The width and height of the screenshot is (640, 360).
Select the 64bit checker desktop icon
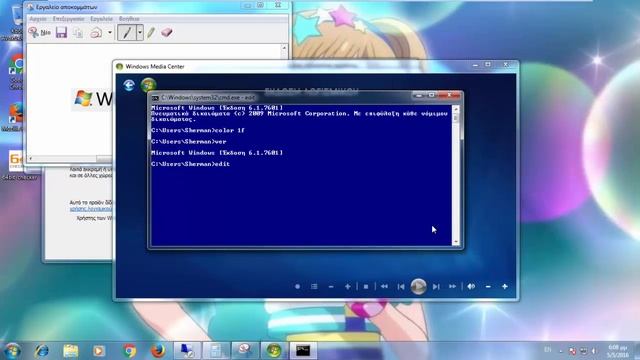click(x=18, y=166)
